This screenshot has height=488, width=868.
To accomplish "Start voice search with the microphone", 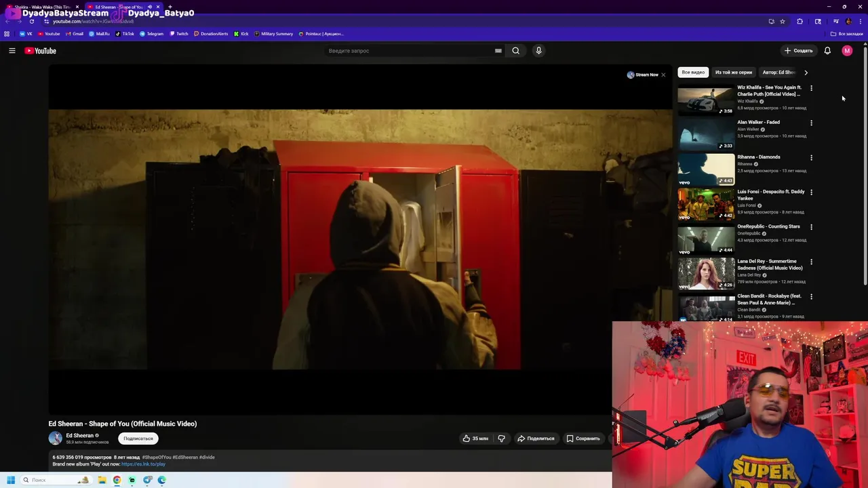I will tap(538, 51).
